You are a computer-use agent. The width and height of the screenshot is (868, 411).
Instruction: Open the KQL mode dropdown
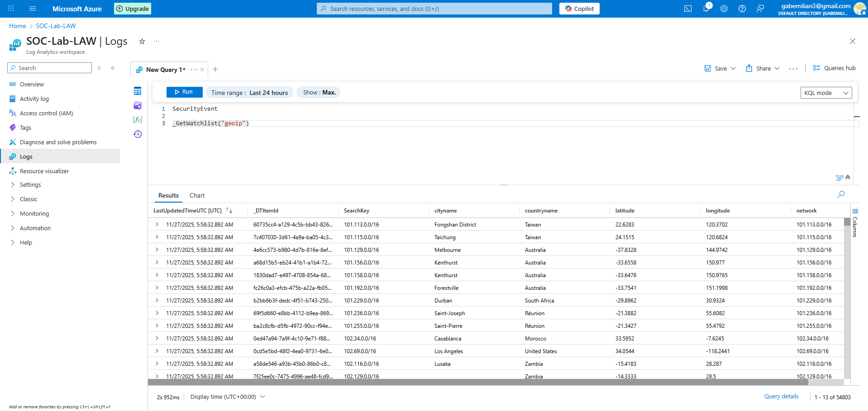(x=826, y=93)
